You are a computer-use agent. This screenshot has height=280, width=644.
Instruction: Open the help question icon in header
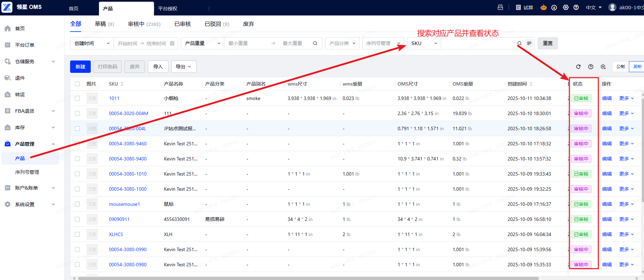(x=576, y=7)
